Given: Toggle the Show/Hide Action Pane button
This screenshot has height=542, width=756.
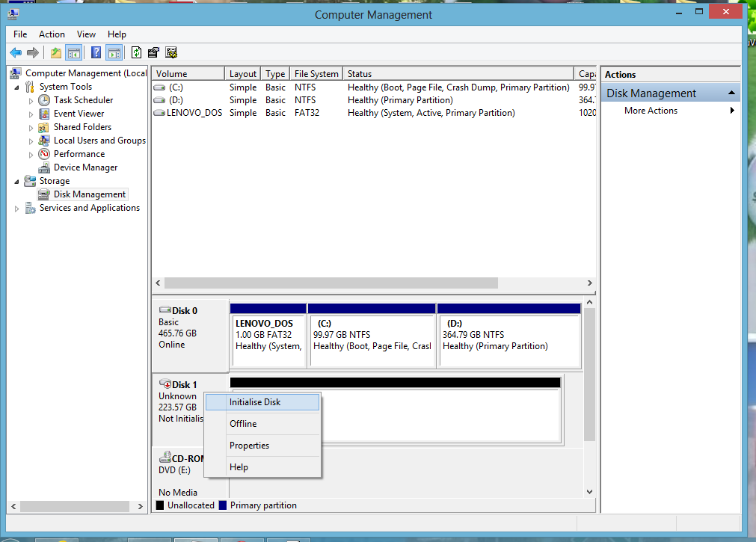Looking at the screenshot, I should pos(114,52).
